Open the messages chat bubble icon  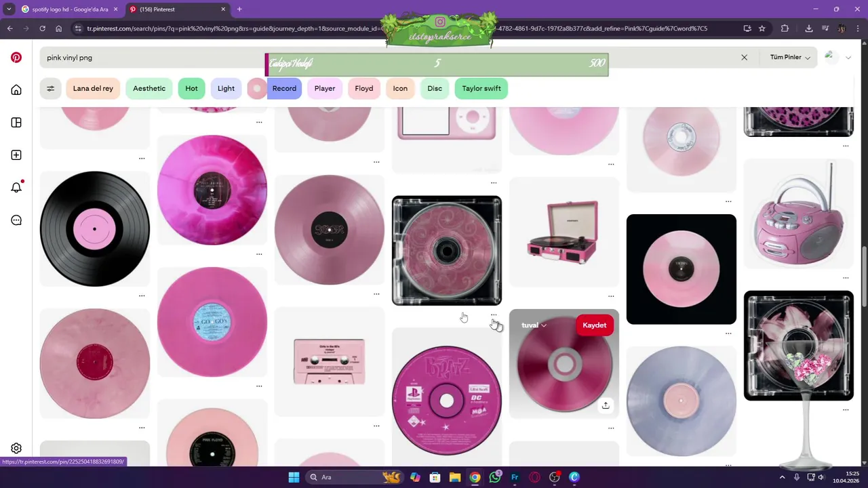[x=16, y=220]
